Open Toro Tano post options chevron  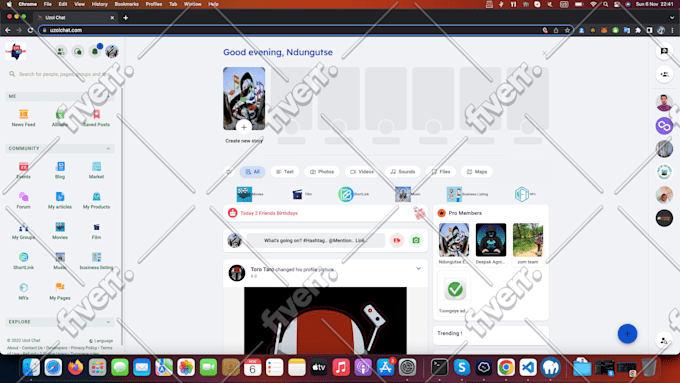pyautogui.click(x=418, y=268)
